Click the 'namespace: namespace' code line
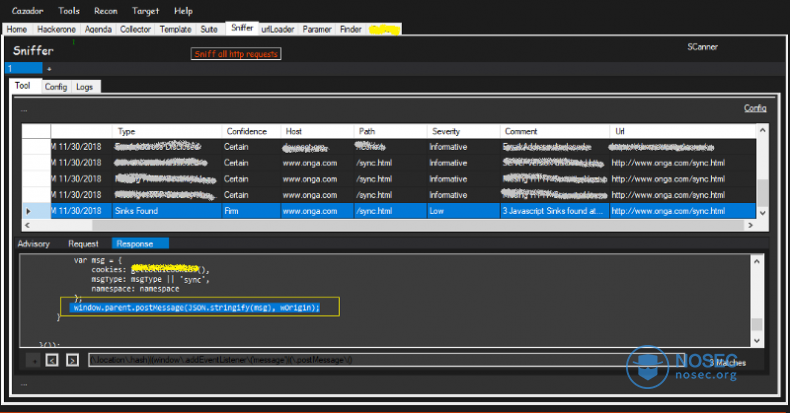Screen dimensions: 790x413 pos(135,289)
